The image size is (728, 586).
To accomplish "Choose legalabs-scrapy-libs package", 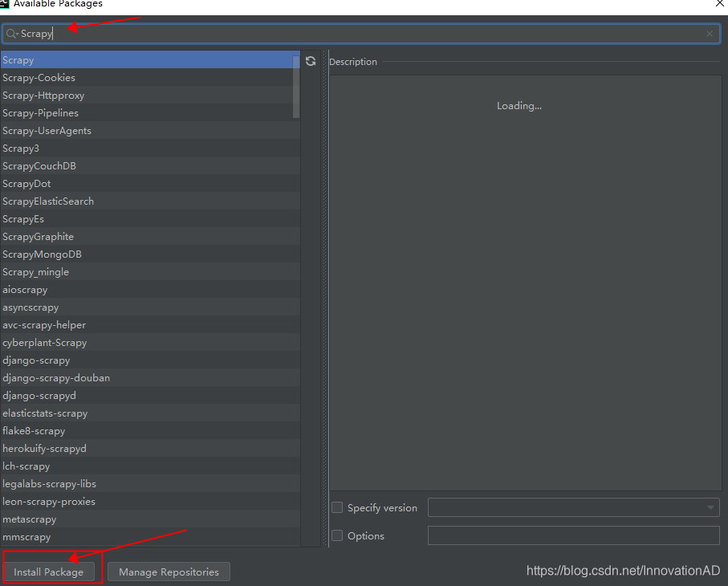I will [x=150, y=483].
